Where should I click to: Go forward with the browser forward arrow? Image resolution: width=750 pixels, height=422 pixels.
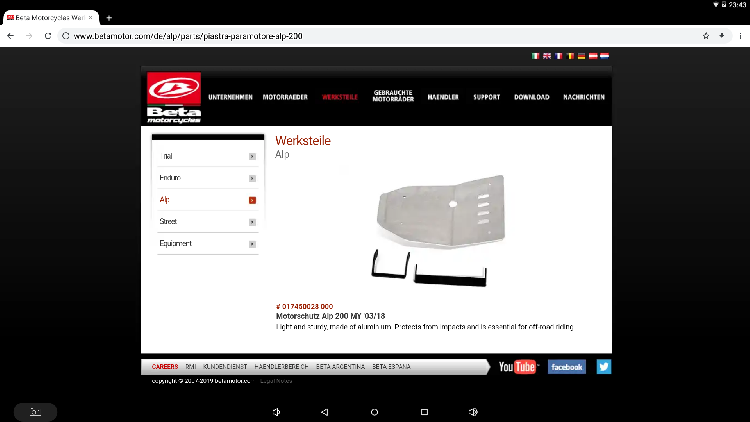click(29, 36)
